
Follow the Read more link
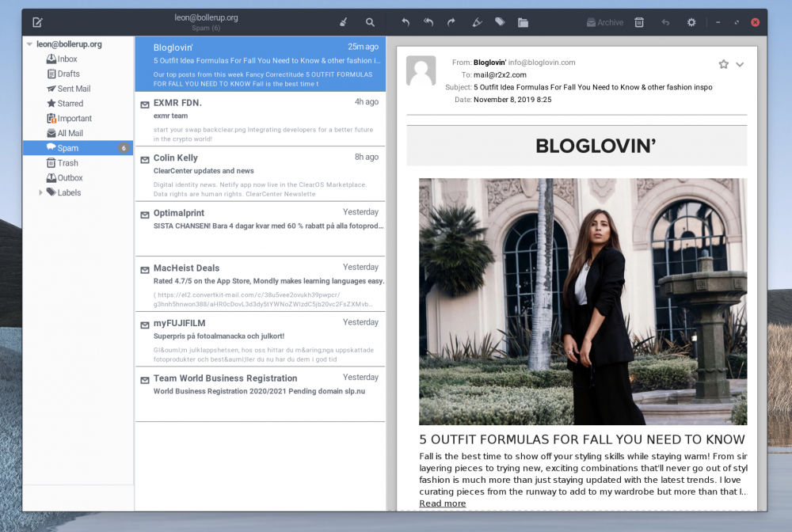click(442, 503)
